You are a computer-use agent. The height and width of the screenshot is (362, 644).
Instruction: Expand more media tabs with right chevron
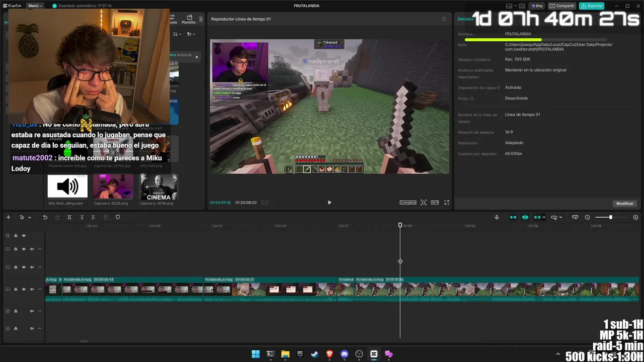[x=201, y=19]
